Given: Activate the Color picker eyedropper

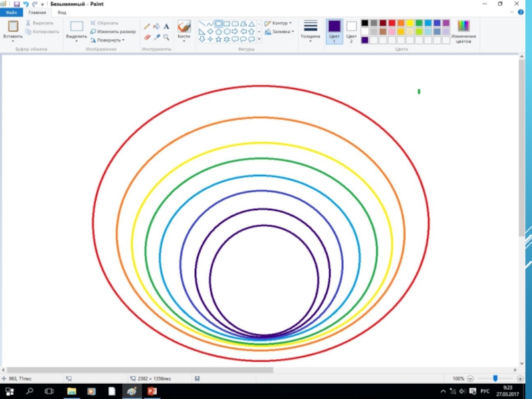Looking at the screenshot, I should point(156,37).
